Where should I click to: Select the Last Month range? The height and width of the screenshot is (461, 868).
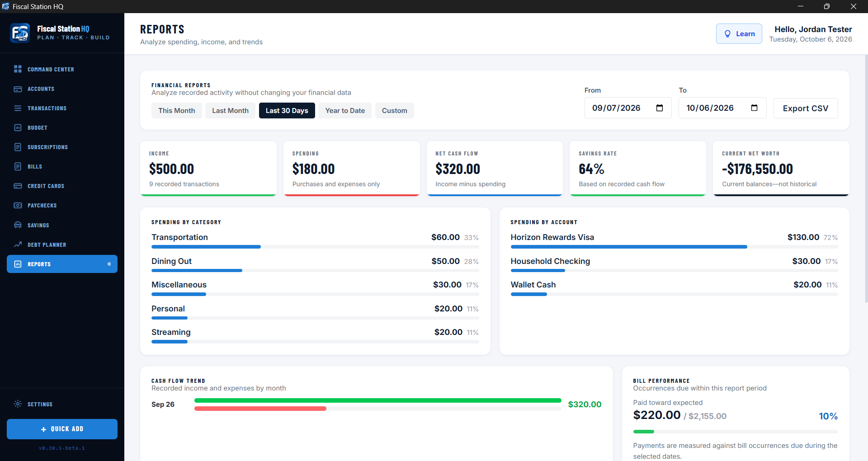point(230,111)
